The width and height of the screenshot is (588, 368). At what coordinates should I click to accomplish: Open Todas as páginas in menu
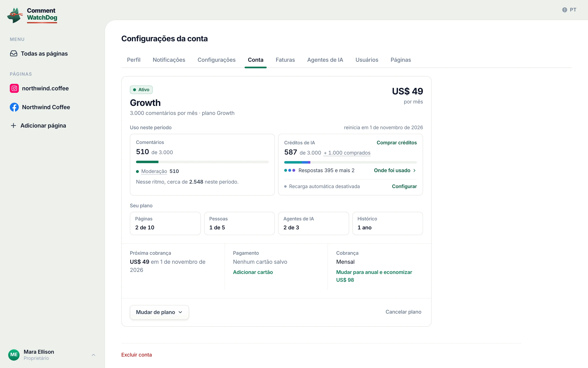coord(39,54)
